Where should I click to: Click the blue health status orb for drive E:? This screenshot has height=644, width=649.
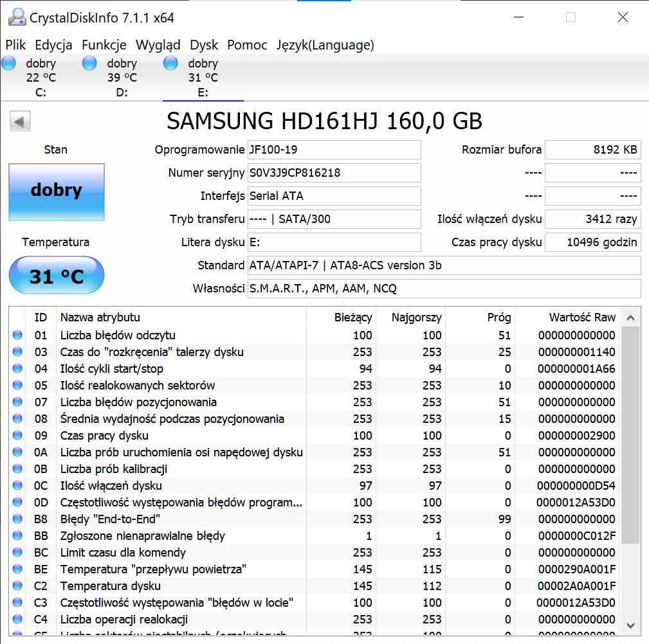(170, 63)
